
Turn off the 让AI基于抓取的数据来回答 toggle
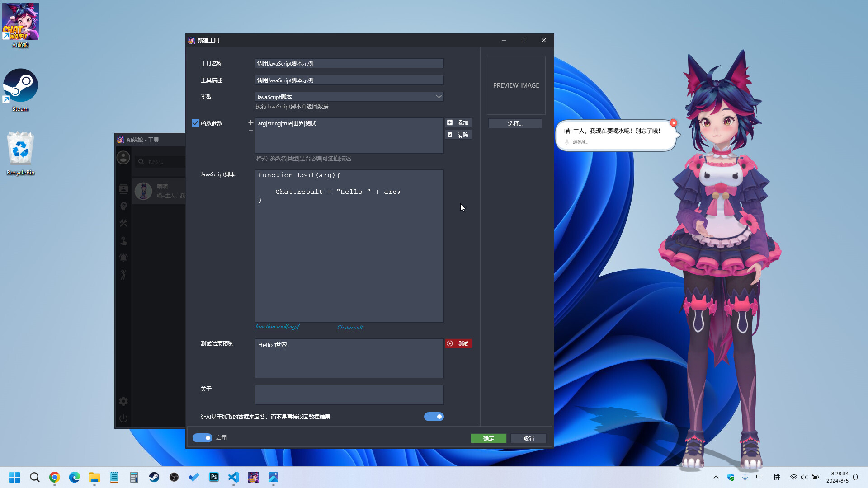(x=434, y=416)
